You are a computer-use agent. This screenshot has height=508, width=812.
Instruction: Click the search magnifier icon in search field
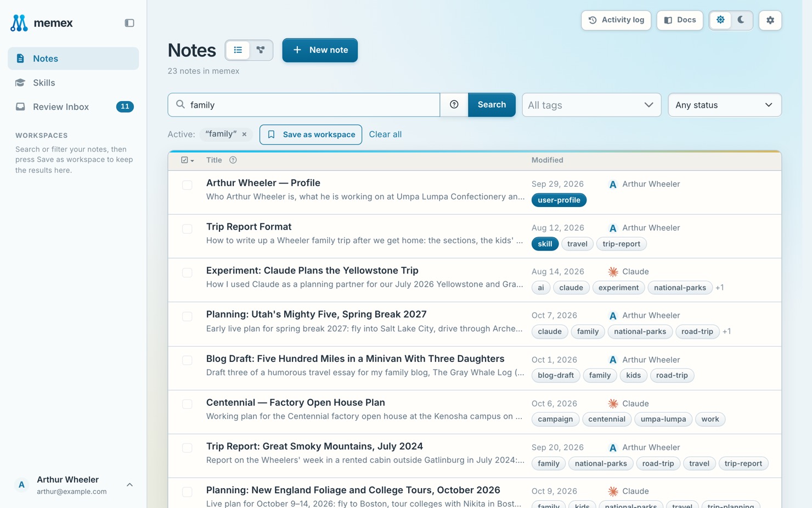click(181, 104)
